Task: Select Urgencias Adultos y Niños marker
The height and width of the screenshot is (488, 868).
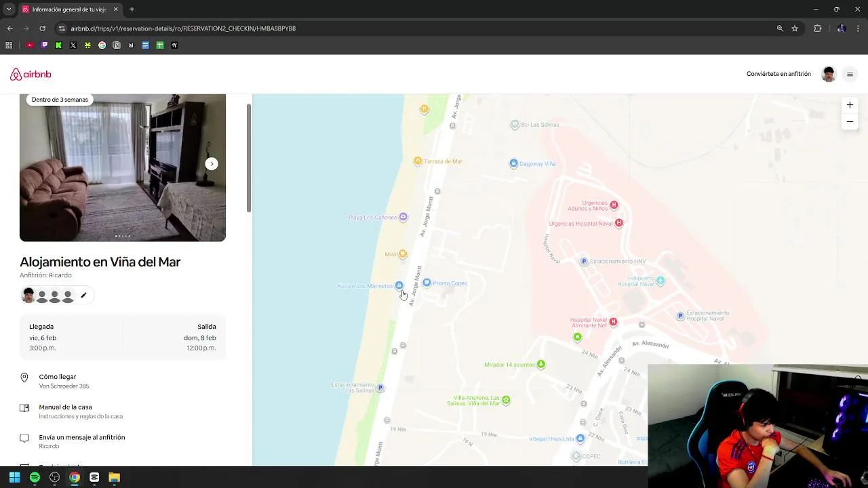Action: tap(614, 205)
